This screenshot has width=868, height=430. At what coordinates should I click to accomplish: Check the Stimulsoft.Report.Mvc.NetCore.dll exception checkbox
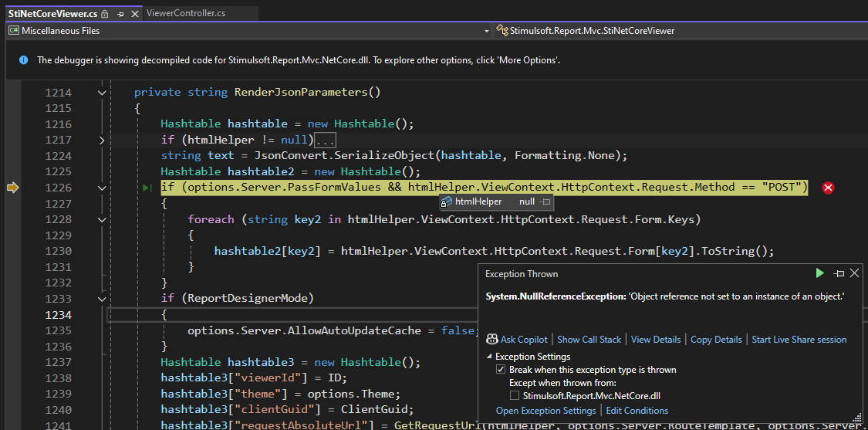tap(515, 395)
